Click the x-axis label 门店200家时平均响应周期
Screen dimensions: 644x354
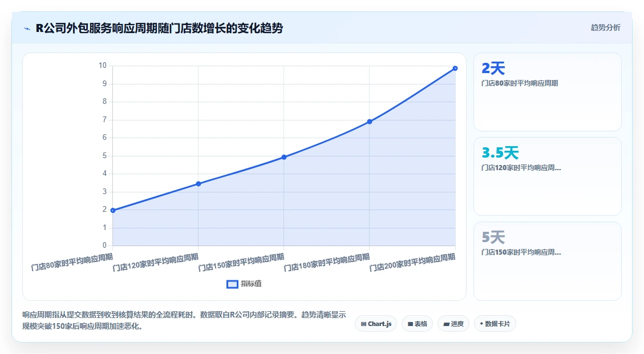pos(412,263)
